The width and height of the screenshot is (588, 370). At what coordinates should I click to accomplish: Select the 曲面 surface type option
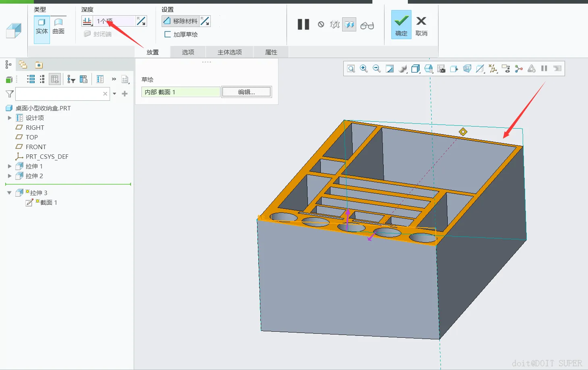[58, 27]
